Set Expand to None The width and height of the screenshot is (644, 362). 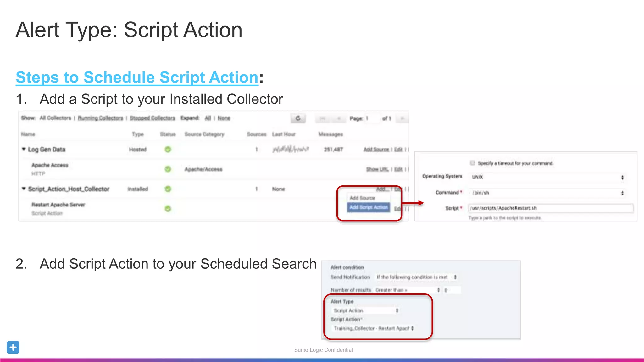[224, 118]
